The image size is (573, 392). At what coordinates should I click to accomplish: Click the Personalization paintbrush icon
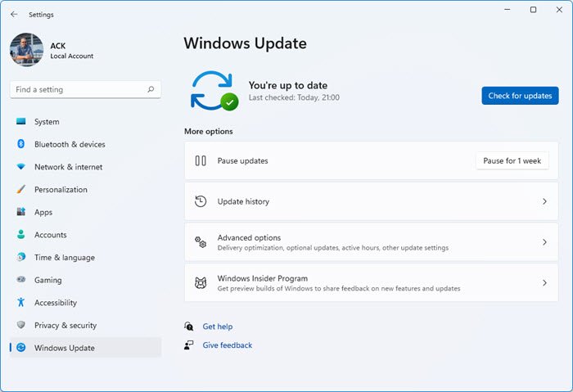tap(21, 190)
